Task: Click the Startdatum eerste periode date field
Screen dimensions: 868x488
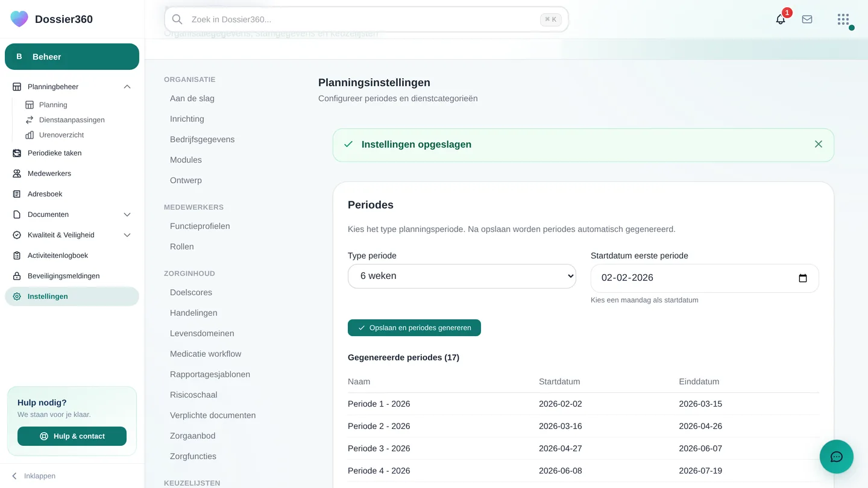Action: tap(705, 278)
